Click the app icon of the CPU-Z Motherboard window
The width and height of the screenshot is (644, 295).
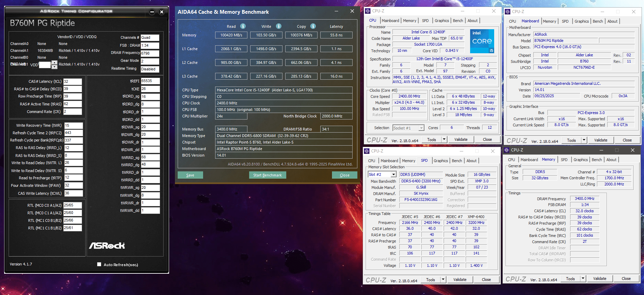(508, 12)
